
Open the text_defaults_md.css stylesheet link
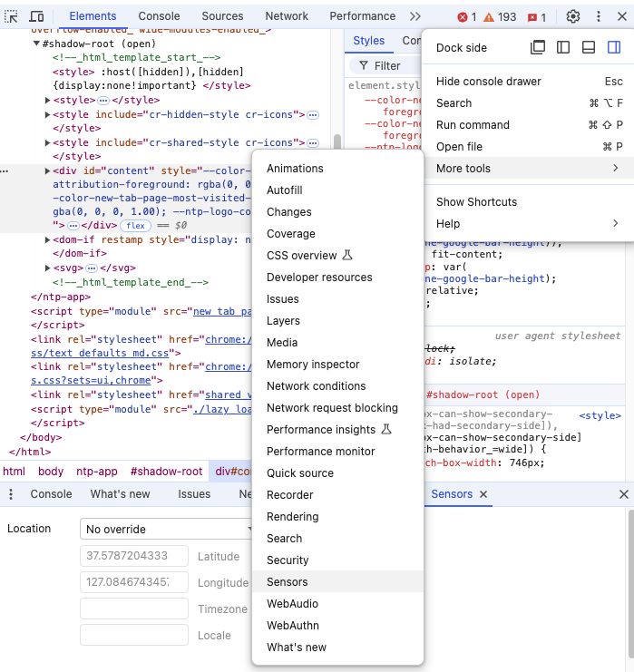[x=100, y=353]
